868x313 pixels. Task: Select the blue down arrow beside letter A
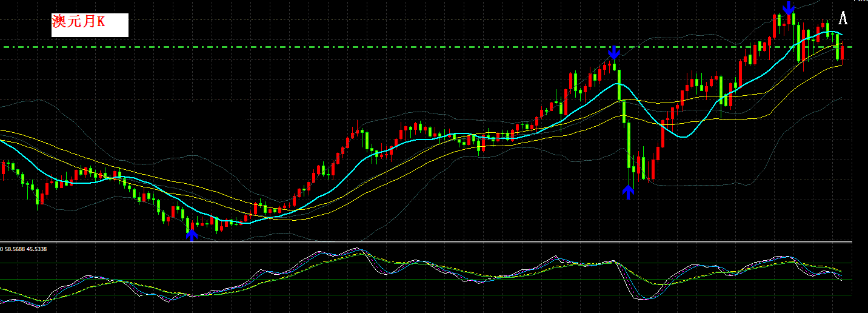coord(787,8)
